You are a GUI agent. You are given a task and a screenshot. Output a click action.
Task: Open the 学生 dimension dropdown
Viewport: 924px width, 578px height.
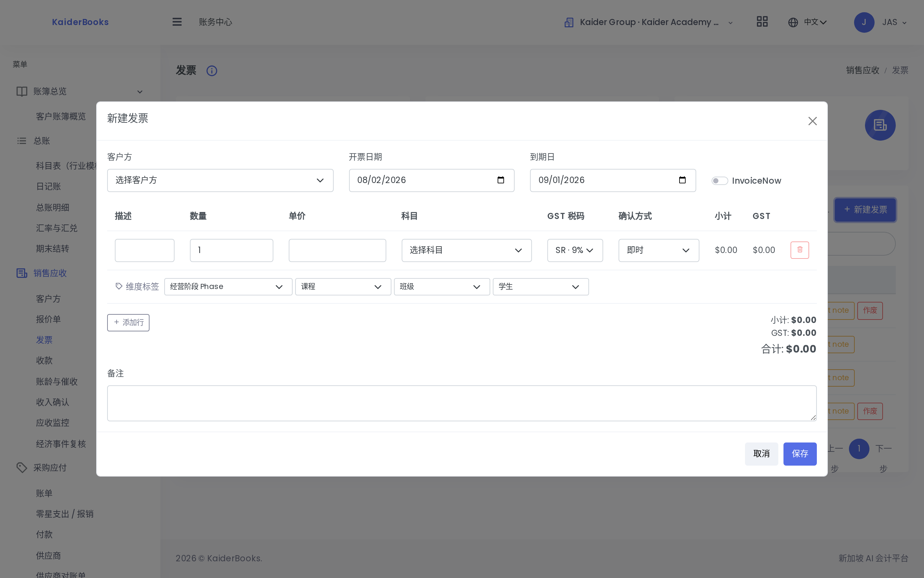pyautogui.click(x=541, y=287)
